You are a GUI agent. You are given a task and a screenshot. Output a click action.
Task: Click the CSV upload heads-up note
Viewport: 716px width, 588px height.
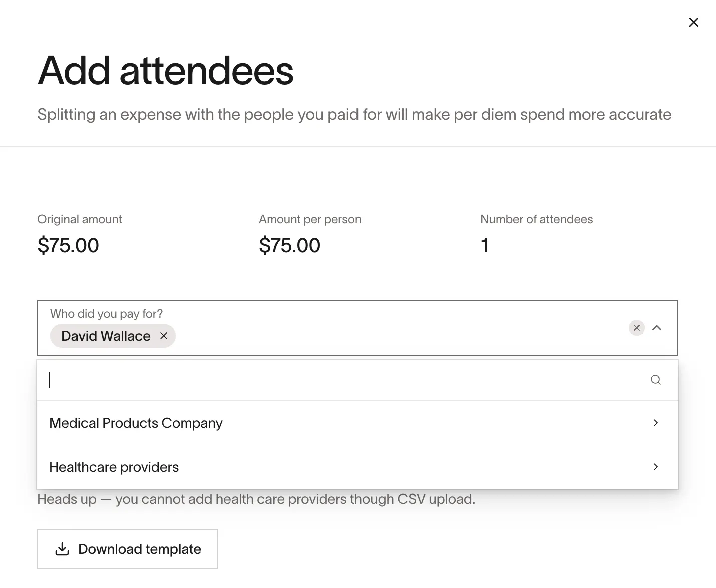pos(256,499)
